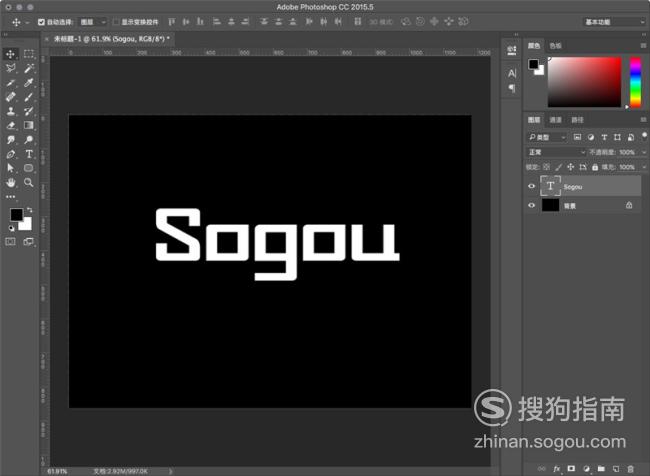650x476 pixels.
Task: Select the Eyedropper tool
Action: (29, 83)
